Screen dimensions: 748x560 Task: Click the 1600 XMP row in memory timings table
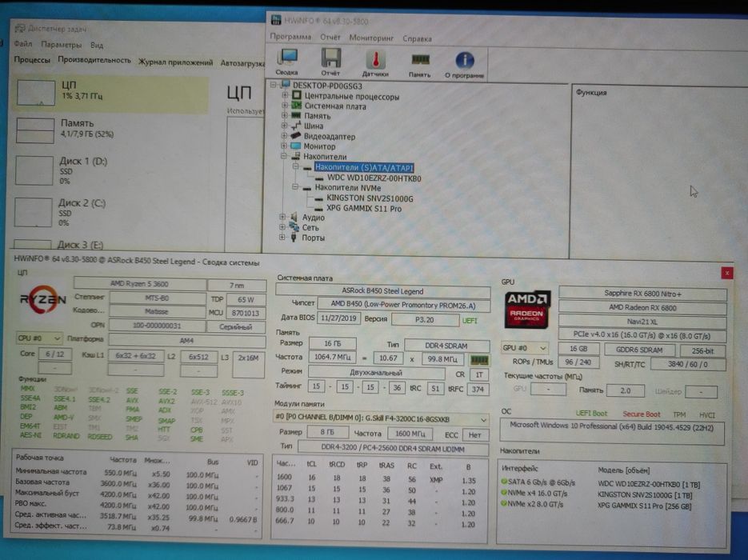point(379,479)
